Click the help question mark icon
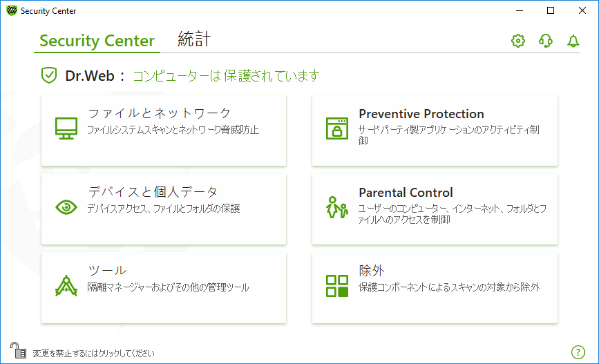 (x=578, y=352)
